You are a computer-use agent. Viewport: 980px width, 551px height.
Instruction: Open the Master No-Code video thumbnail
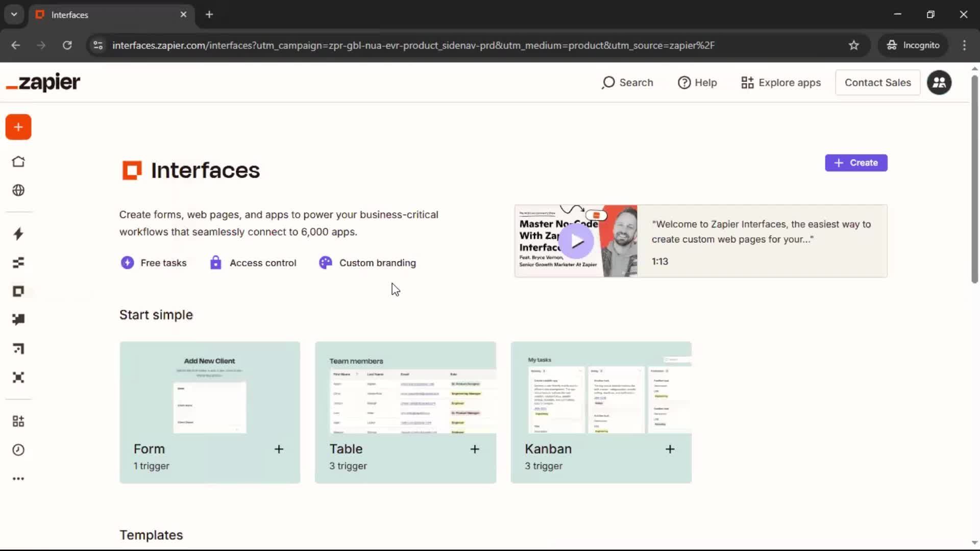click(x=576, y=241)
